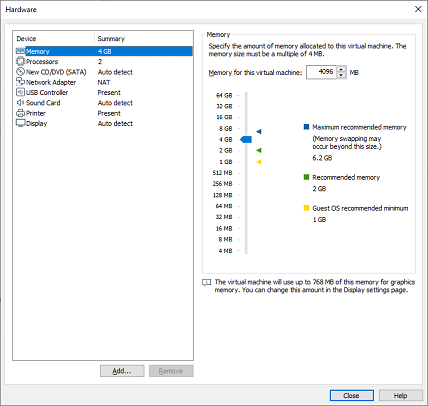The image size is (428, 406).
Task: Increase memory with the up spinner arrow
Action: (341, 69)
